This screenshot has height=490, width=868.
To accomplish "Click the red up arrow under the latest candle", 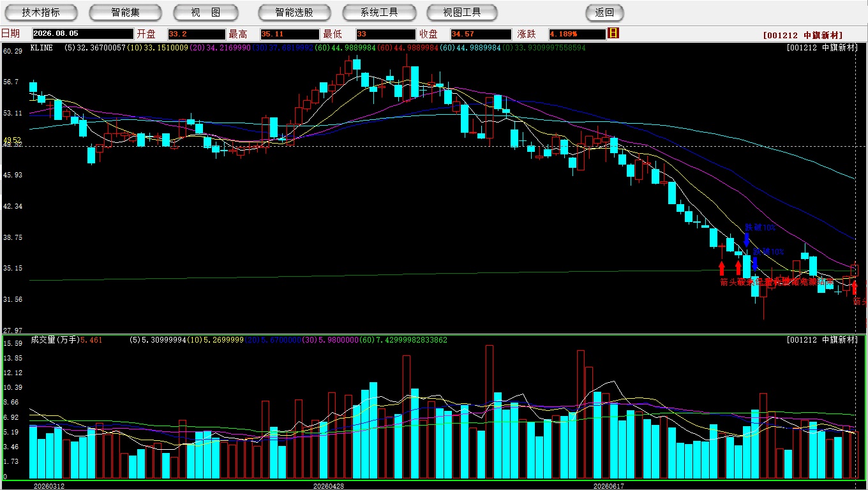I will pos(855,287).
